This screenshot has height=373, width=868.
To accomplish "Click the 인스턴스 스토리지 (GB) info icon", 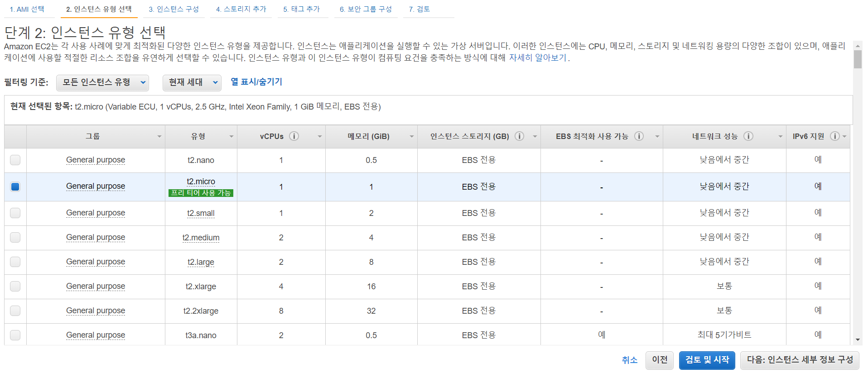I will coord(520,136).
